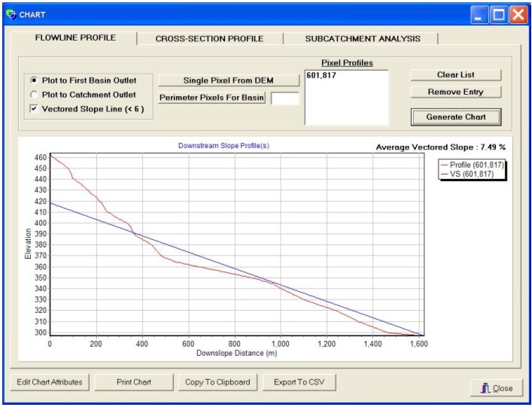
Task: Select Plot to Catchment Outlet option
Action: point(33,95)
